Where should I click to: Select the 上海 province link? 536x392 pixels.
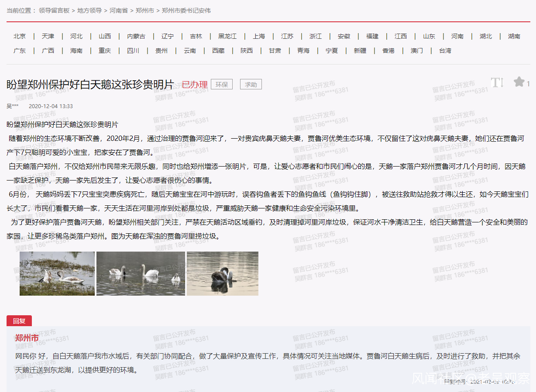coord(259,36)
